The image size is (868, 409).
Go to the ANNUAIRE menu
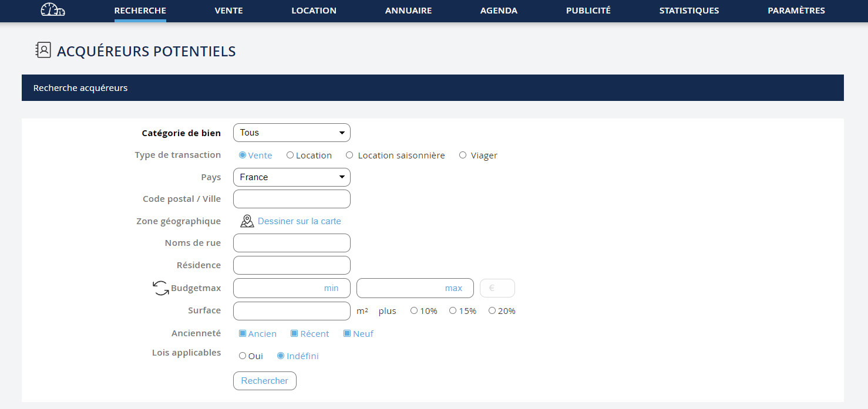[x=408, y=11]
